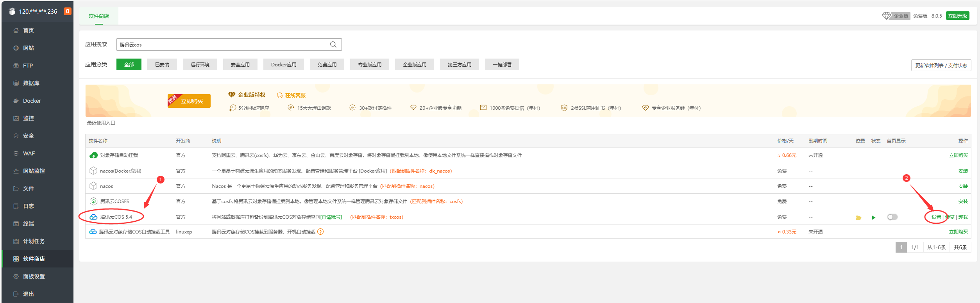Select the 免费应用 category filter
The width and height of the screenshot is (980, 303).
(x=327, y=64)
